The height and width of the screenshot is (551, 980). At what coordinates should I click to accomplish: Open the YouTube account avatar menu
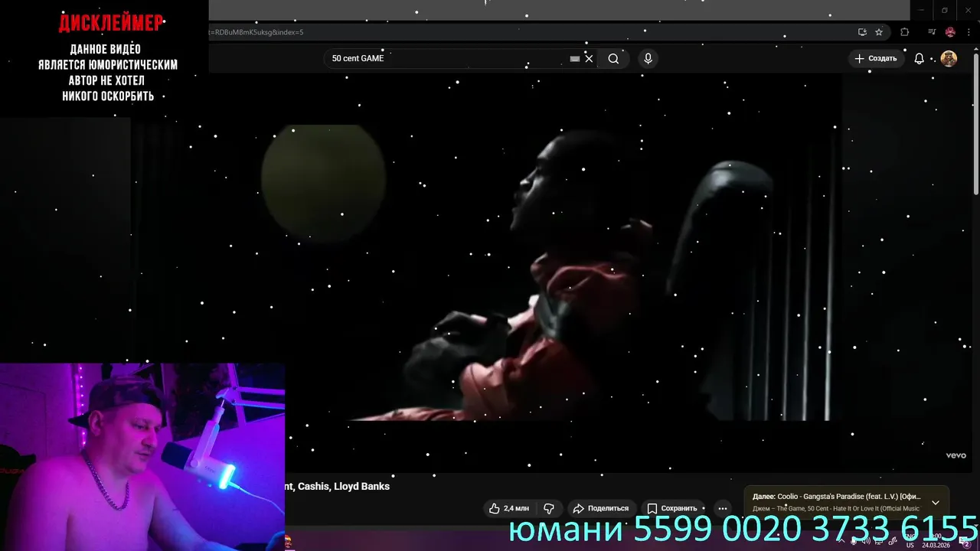coord(949,59)
